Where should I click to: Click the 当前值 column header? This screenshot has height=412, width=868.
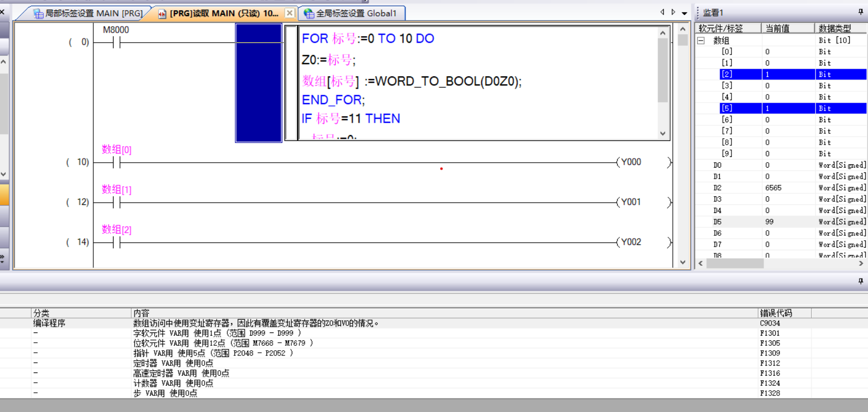pyautogui.click(x=778, y=28)
